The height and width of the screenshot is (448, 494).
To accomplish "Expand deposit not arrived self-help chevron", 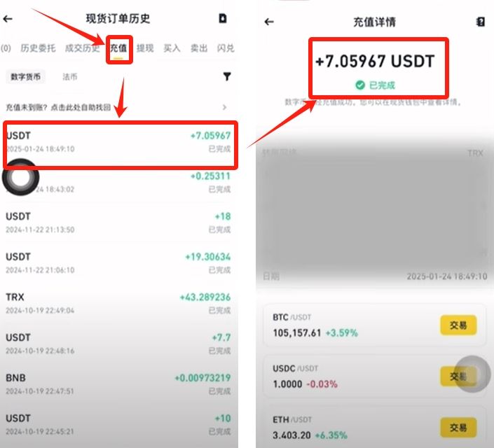I will [x=224, y=107].
